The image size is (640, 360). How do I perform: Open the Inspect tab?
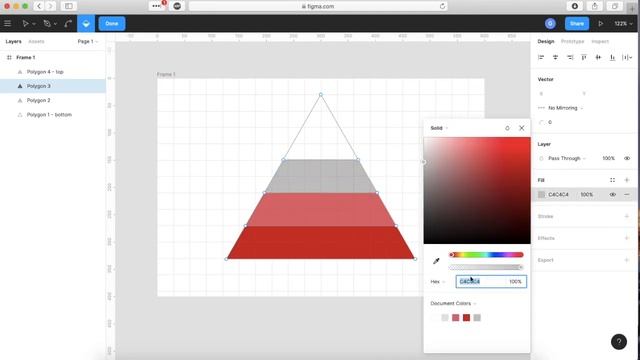click(x=600, y=42)
